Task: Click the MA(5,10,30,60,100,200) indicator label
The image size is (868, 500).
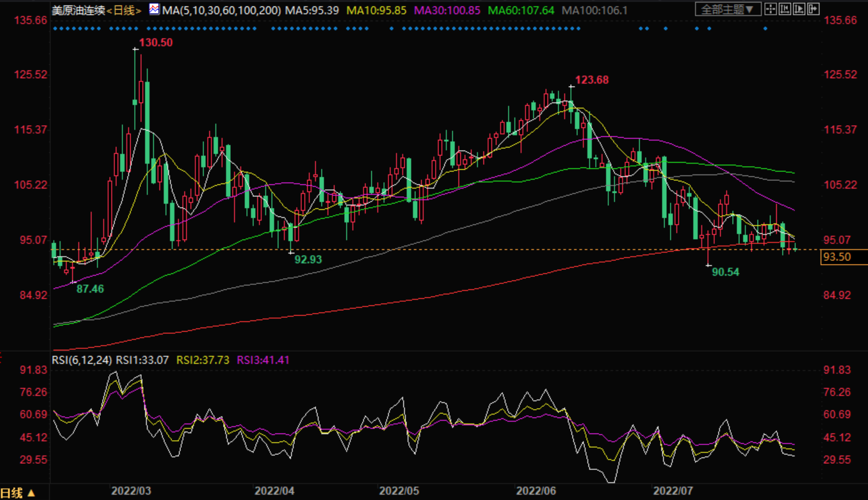Action: point(221,11)
